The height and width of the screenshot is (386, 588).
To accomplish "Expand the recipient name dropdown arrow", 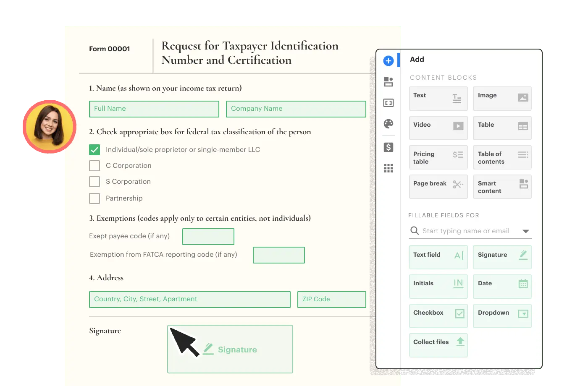I will point(525,231).
